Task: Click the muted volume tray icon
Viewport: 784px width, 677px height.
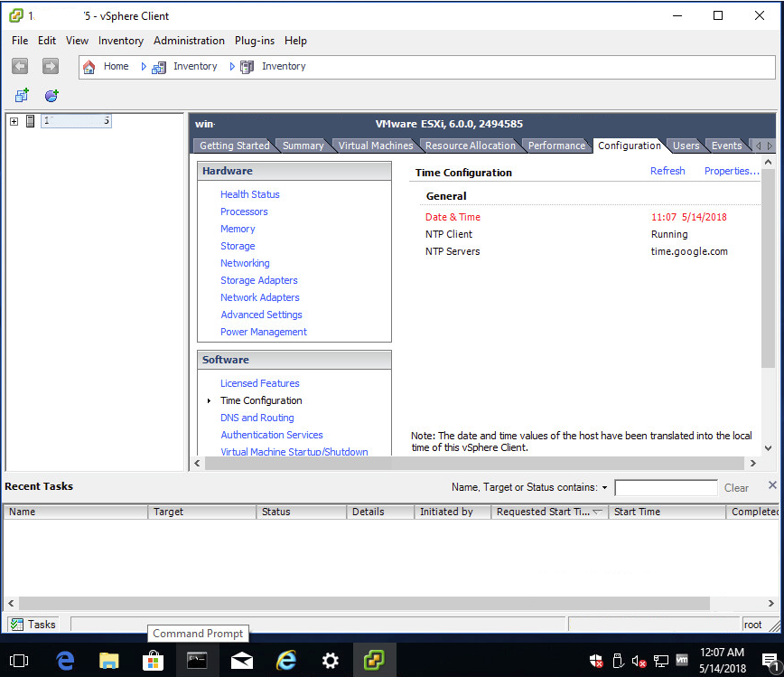Action: (x=639, y=662)
